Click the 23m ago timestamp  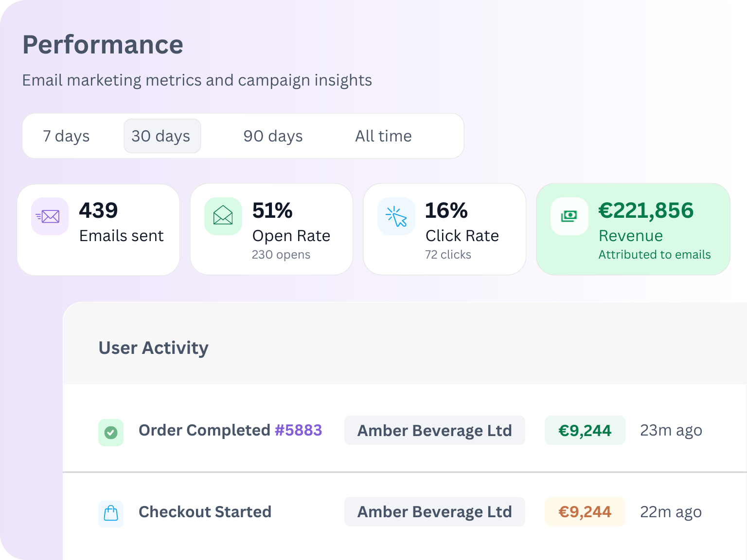click(671, 430)
